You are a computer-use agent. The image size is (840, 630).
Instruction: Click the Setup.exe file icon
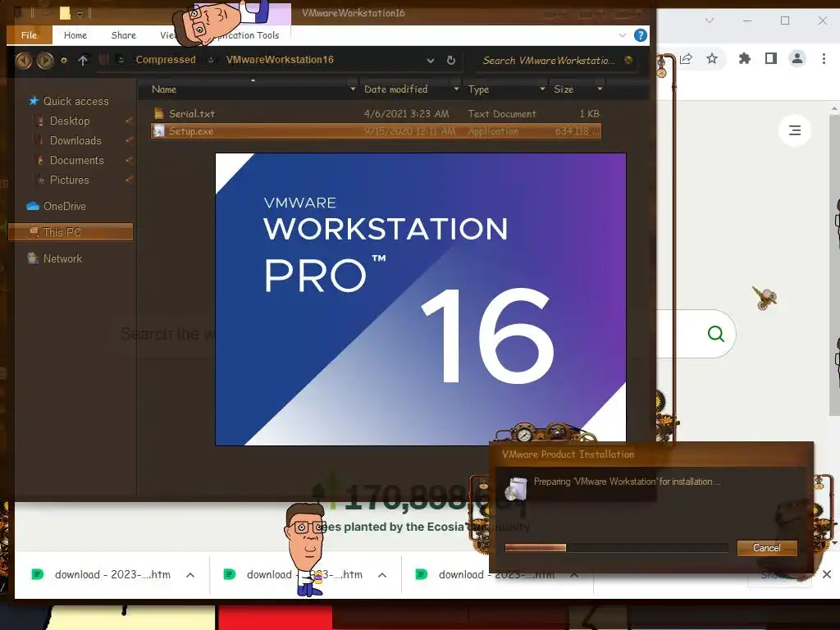(x=158, y=130)
